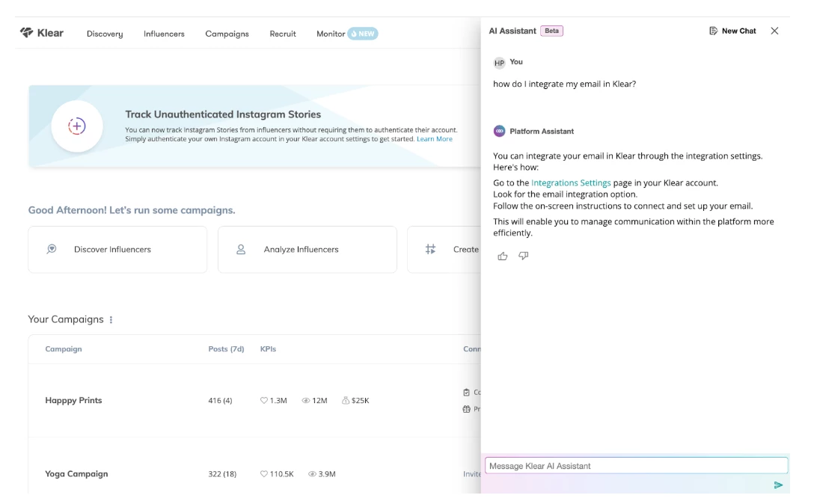The height and width of the screenshot is (504, 814).
Task: Click the 110.5K likes value
Action: [282, 474]
